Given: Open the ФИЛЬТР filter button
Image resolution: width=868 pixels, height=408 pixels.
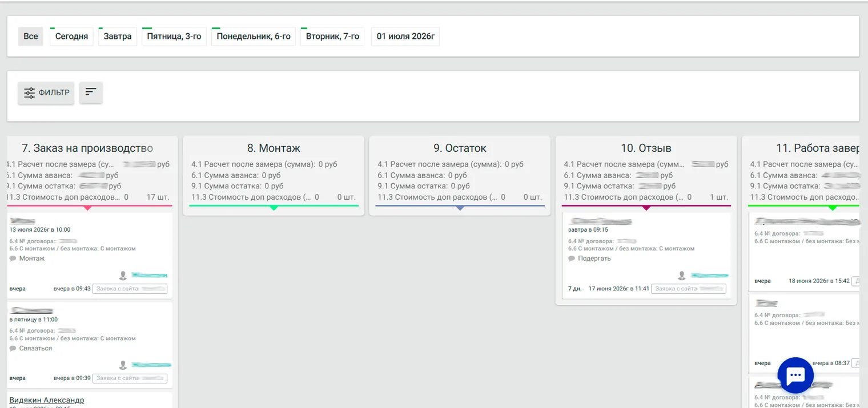Looking at the screenshot, I should [46, 93].
